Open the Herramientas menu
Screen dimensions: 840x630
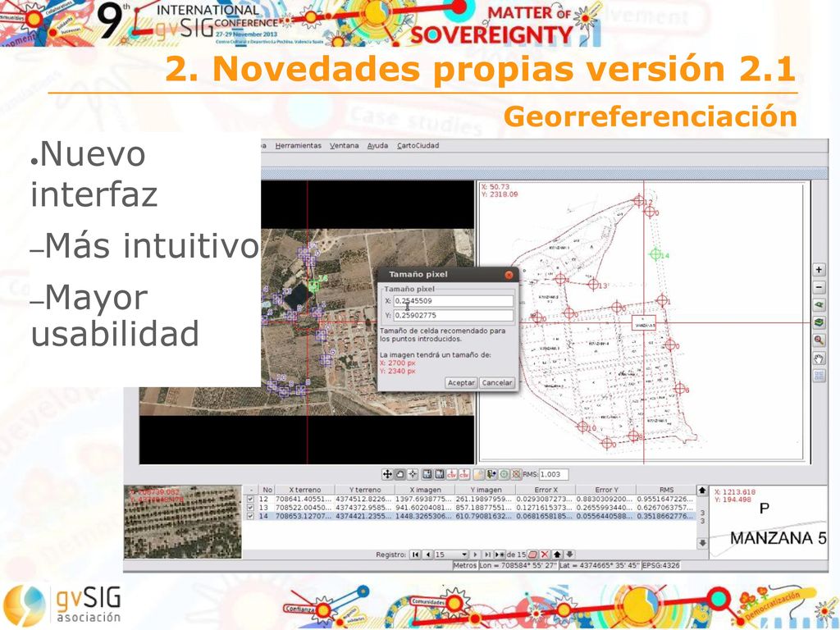coord(299,146)
